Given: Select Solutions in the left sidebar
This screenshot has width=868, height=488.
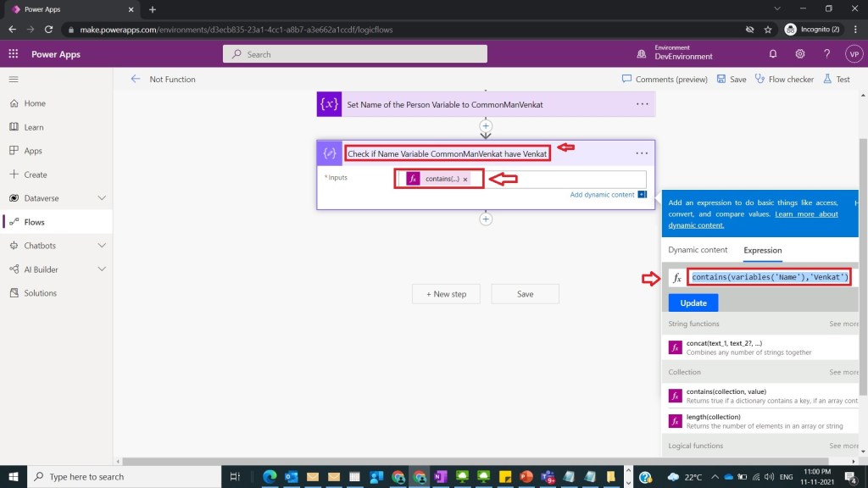Looking at the screenshot, I should 41,293.
